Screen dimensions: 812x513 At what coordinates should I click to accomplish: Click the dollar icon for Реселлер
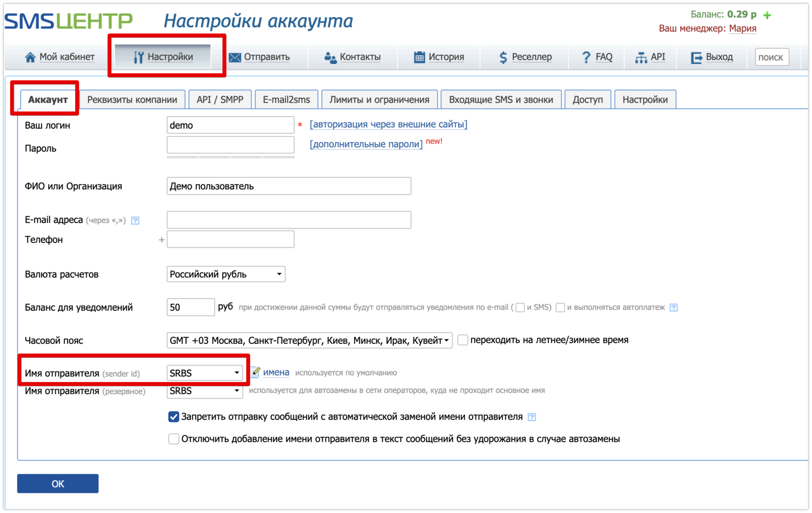[x=503, y=57]
